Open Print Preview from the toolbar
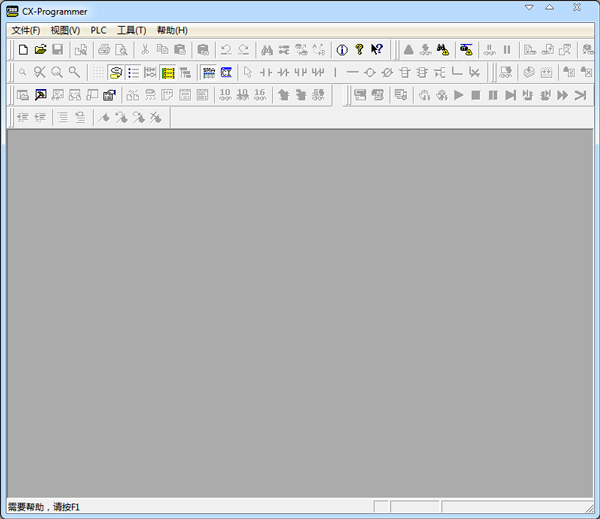 (x=121, y=50)
